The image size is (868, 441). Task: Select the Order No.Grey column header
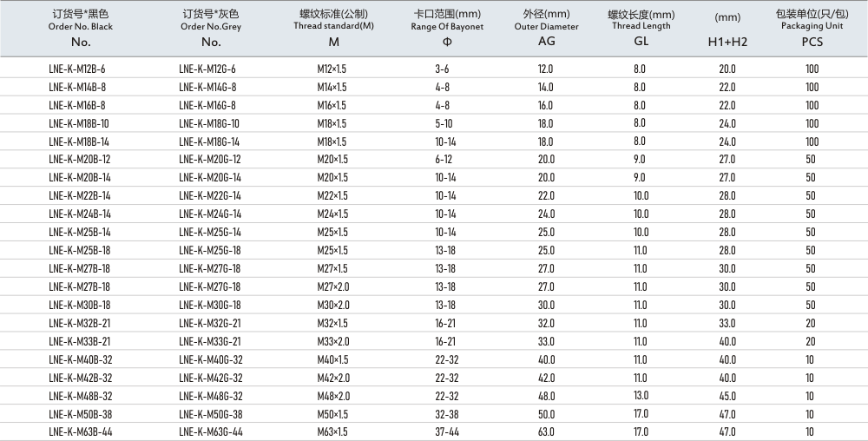[211, 27]
